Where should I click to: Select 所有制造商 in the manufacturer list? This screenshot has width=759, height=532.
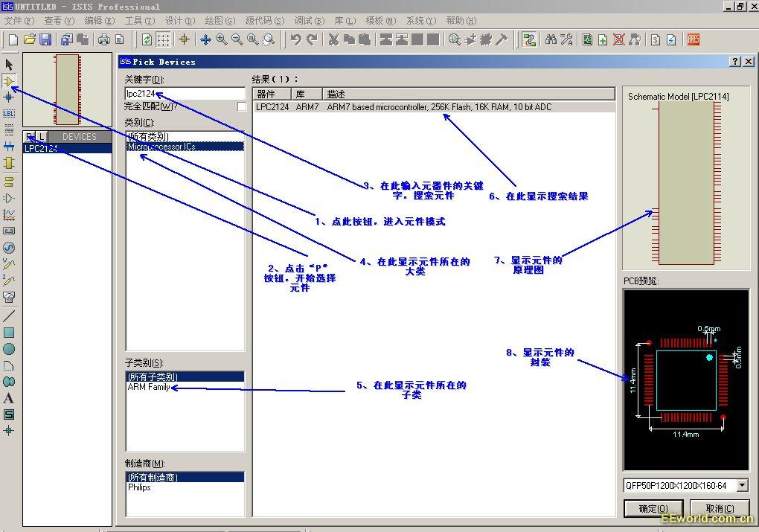[185, 477]
